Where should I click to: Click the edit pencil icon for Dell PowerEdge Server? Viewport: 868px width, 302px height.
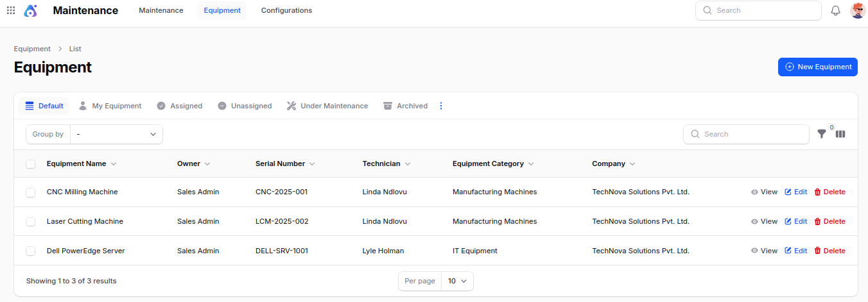click(x=788, y=251)
